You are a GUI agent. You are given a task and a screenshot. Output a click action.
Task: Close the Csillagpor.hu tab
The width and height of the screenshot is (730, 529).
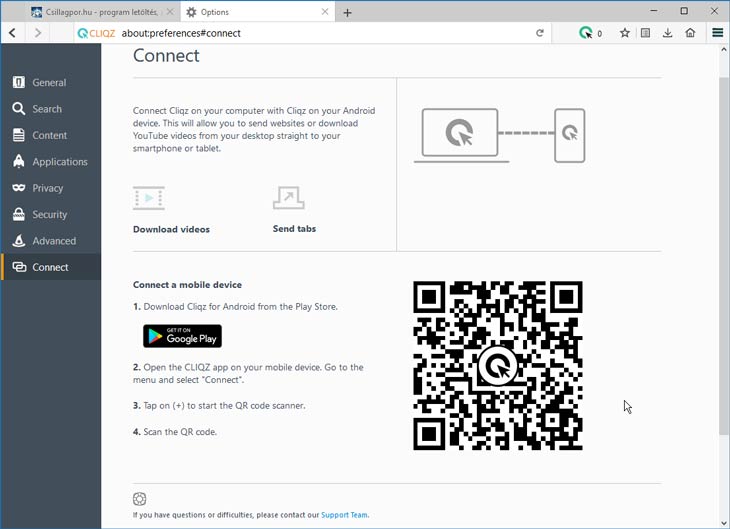coord(170,12)
